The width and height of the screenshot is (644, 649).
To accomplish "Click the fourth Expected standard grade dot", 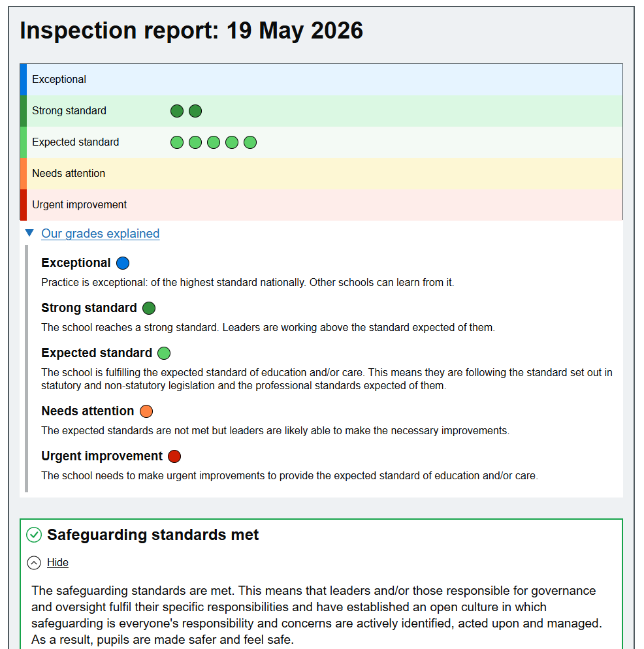I will coord(231,142).
